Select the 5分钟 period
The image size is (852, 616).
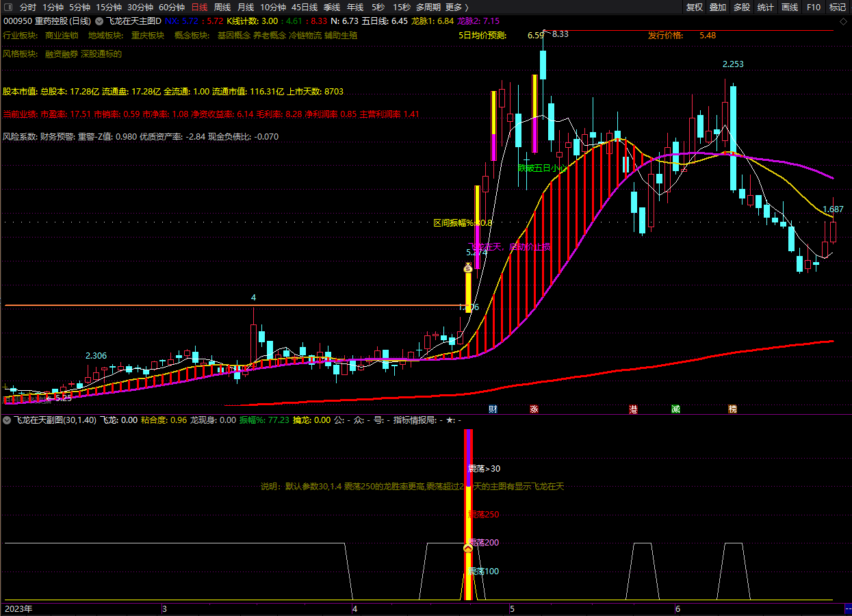coord(79,7)
